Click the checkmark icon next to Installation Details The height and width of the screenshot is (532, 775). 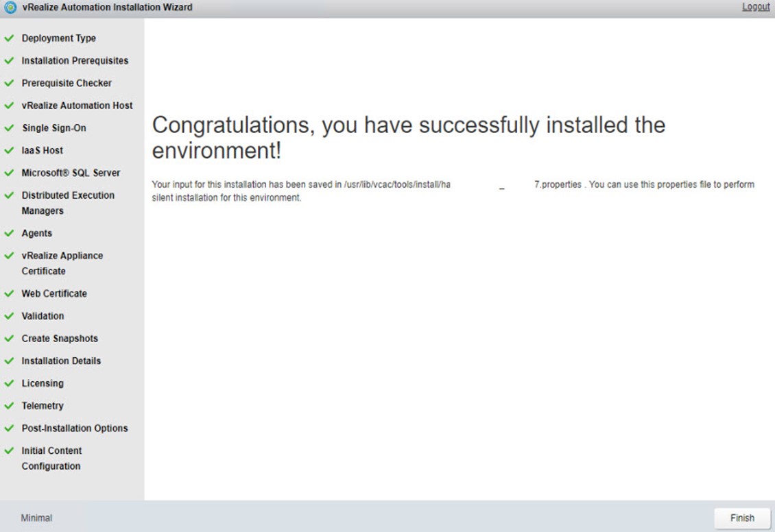click(x=9, y=361)
